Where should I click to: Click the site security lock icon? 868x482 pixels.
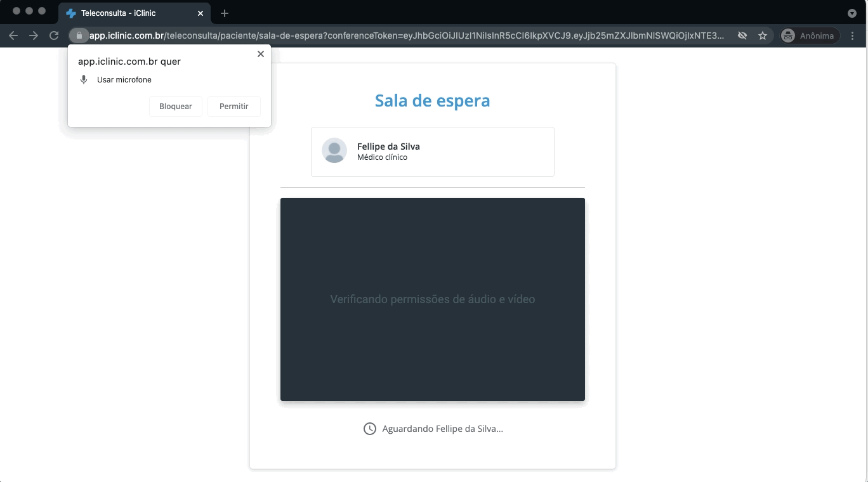79,36
